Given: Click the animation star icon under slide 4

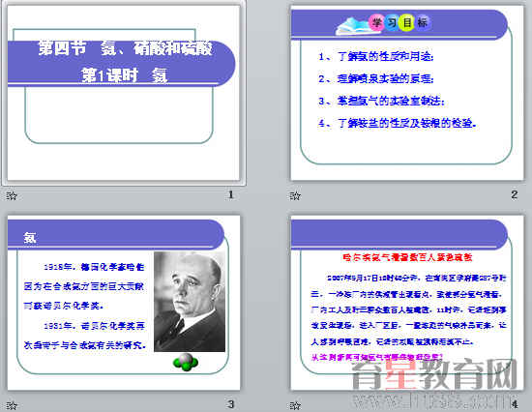Looking at the screenshot, I should tap(295, 405).
